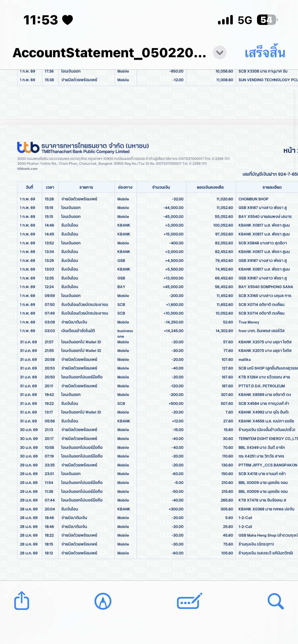Tap the +45,000.00 BAY deposit amount

[173, 287]
